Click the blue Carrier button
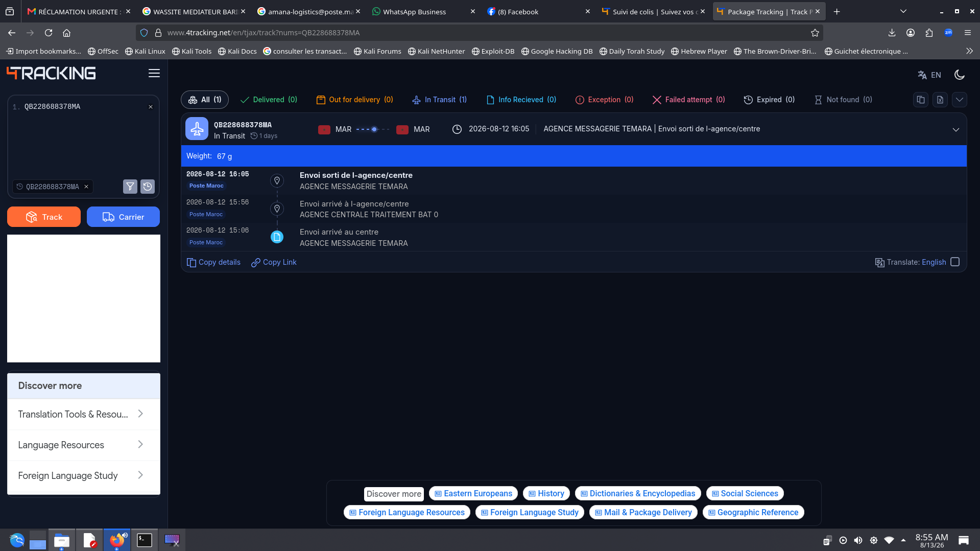The image size is (980, 551). 123,217
